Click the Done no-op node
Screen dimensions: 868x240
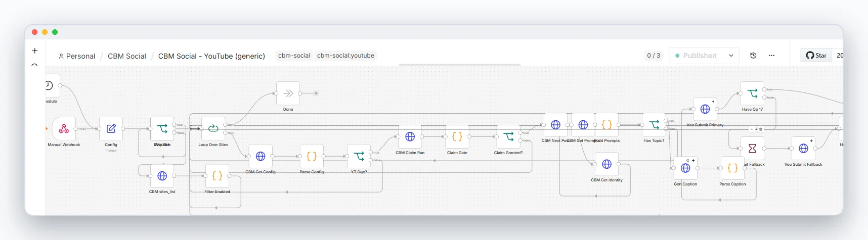pyautogui.click(x=288, y=93)
